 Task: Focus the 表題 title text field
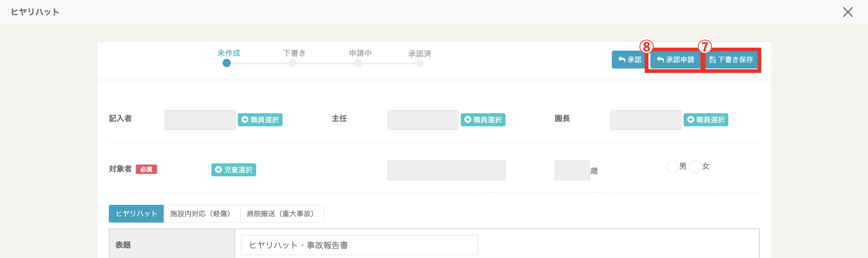[x=359, y=245]
